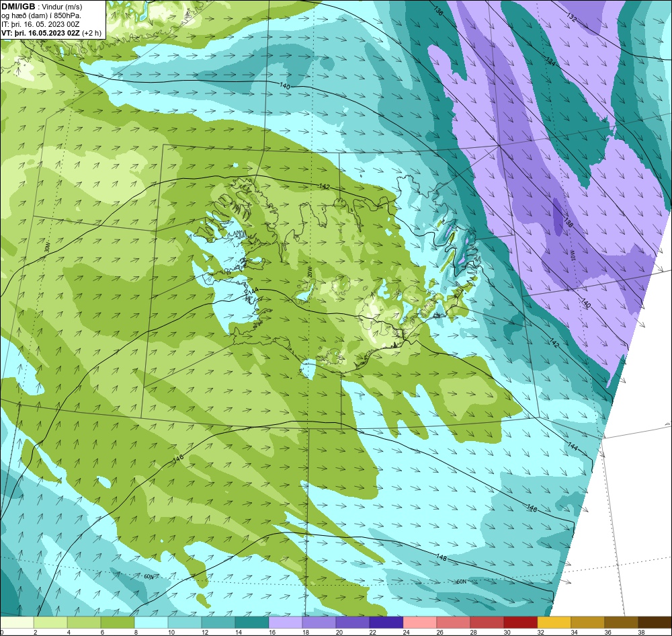Click the "Vindur (m/s)" label
672x636 pixels.
point(62,7)
